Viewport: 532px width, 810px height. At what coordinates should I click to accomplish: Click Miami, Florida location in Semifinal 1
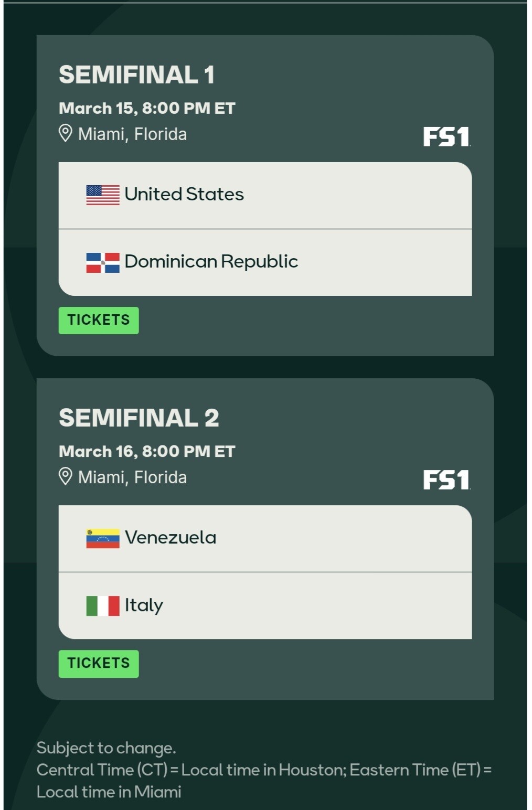(132, 134)
